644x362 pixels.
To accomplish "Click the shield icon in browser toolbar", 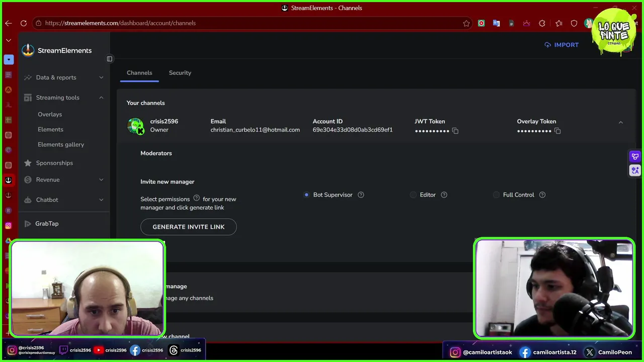I will [574, 23].
